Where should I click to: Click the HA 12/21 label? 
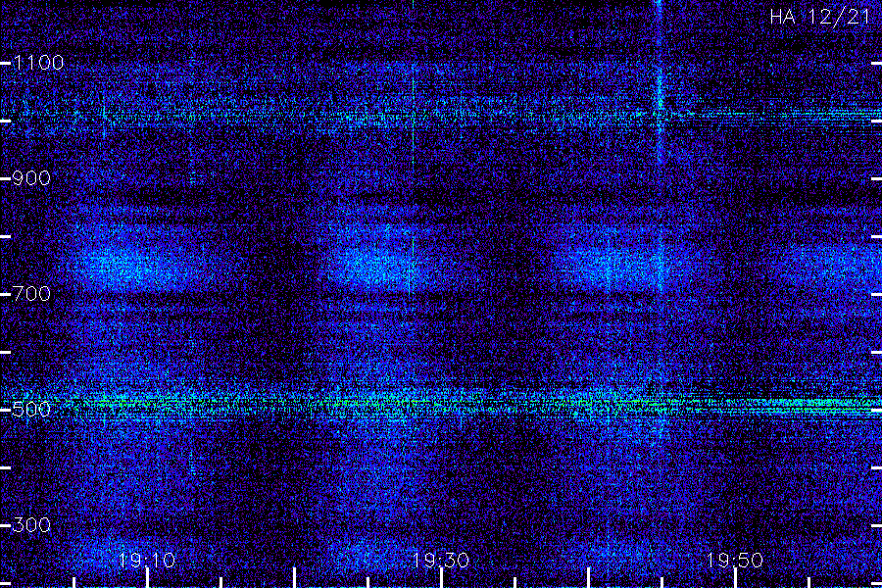[819, 17]
